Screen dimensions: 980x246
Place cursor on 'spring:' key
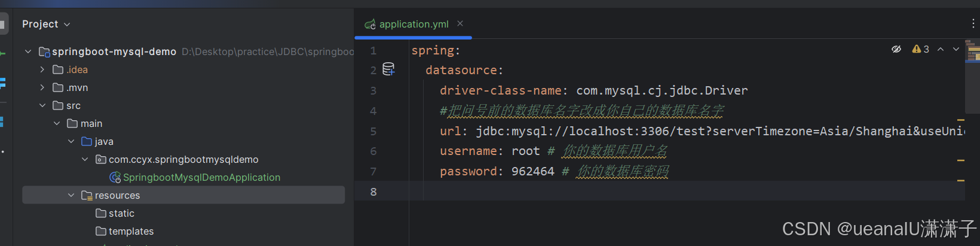(x=436, y=50)
